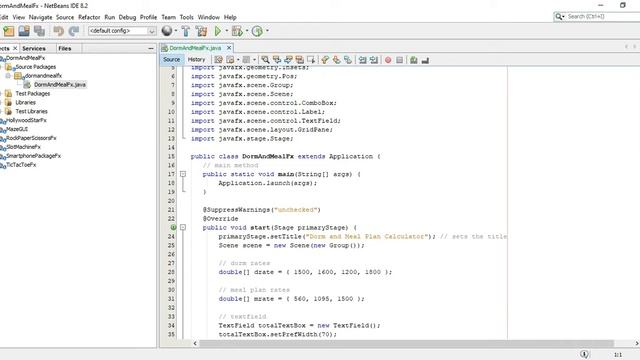
Task: Click Find Next Occurrence icon
Action: (x=288, y=60)
